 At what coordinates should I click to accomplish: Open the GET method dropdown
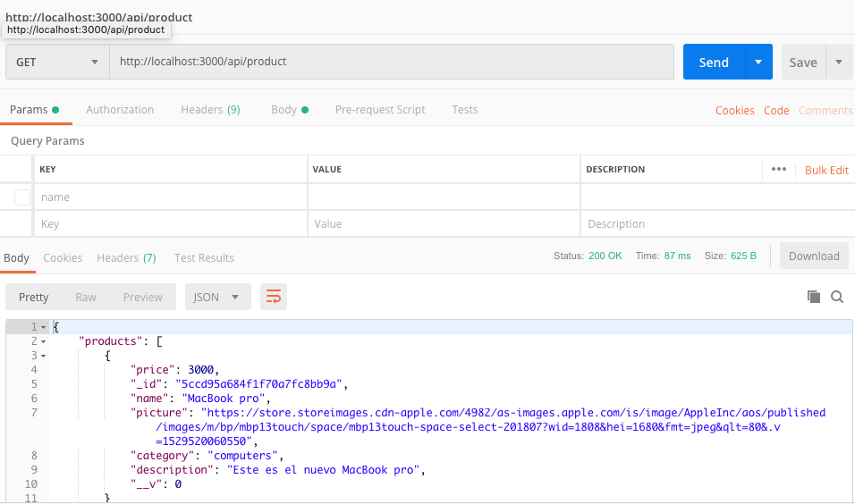[x=57, y=63]
